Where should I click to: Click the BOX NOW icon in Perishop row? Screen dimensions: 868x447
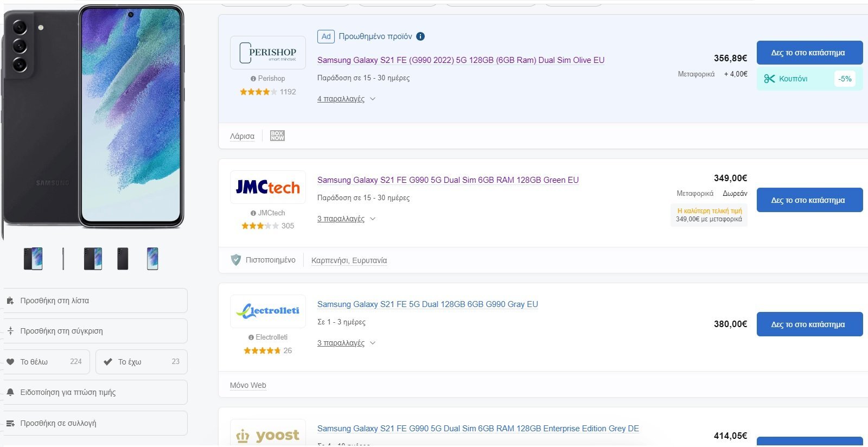pos(277,136)
